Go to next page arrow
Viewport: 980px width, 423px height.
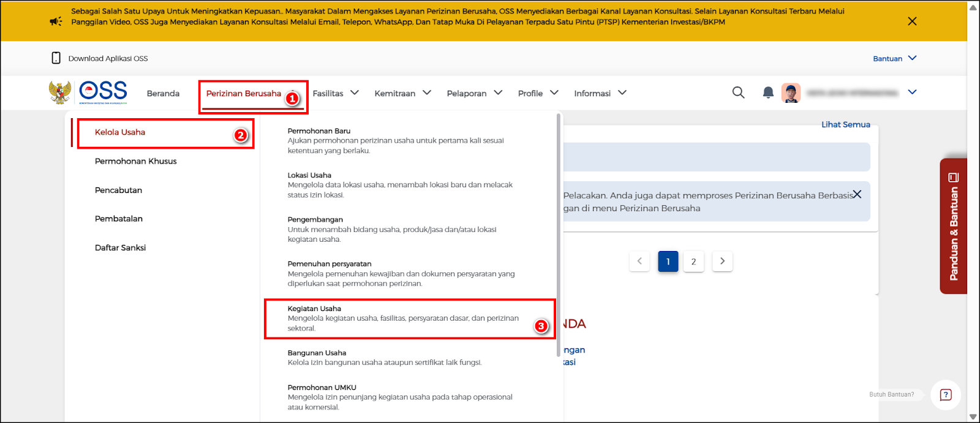pos(722,261)
